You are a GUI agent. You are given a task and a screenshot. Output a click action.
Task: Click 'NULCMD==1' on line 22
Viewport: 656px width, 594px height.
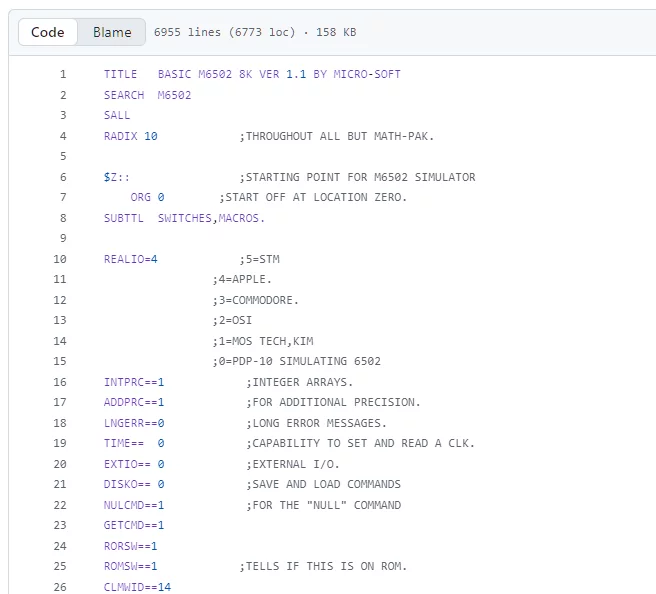coord(134,505)
